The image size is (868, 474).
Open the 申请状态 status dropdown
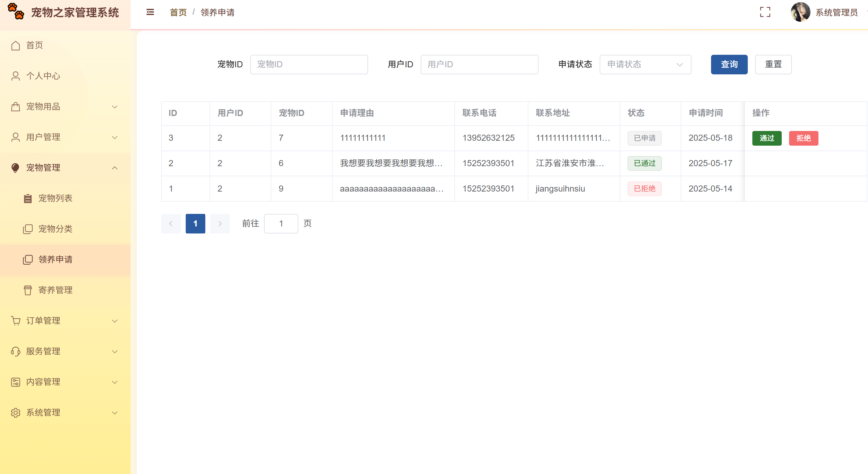pos(645,64)
